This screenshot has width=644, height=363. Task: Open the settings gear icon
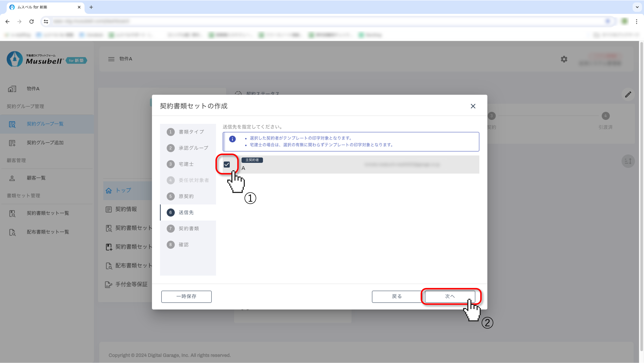tap(564, 59)
